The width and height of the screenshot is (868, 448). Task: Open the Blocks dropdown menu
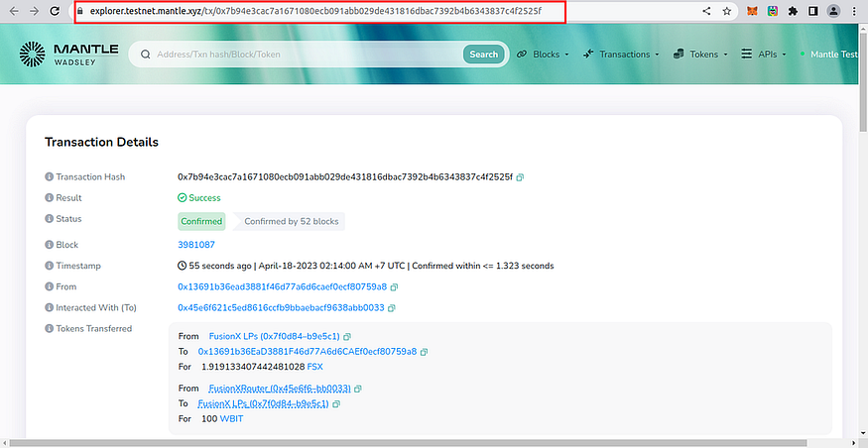(x=543, y=55)
